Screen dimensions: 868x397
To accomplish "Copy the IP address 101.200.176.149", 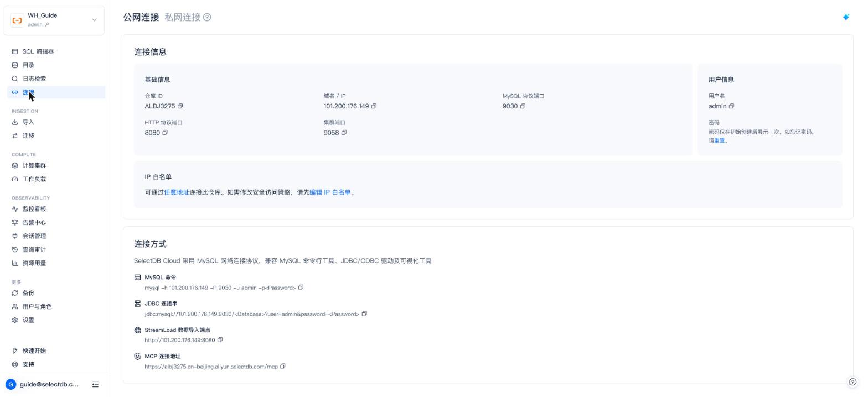I will point(374,106).
